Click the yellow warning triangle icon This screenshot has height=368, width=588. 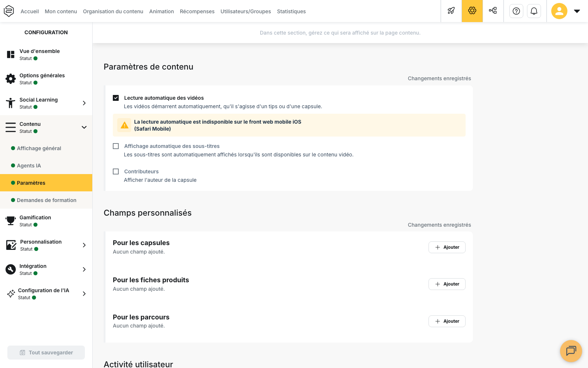pyautogui.click(x=125, y=125)
